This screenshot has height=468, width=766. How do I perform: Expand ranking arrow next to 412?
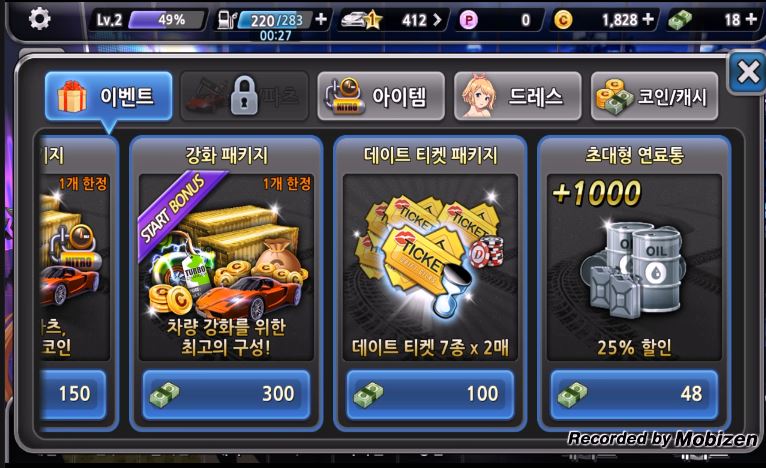[x=437, y=20]
